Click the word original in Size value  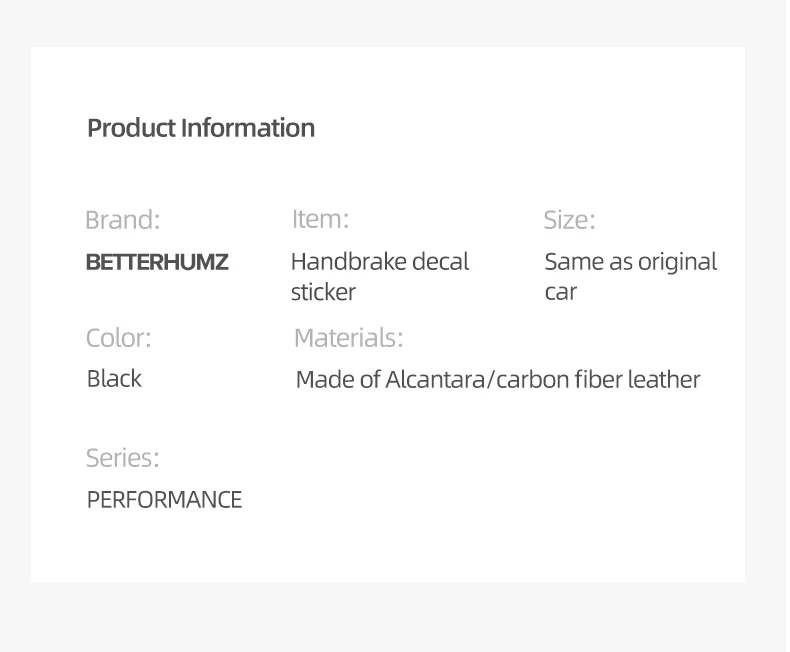(x=678, y=263)
